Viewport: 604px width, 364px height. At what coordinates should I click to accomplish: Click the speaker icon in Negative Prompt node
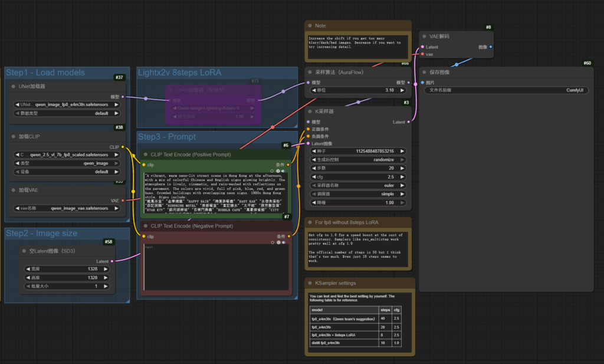coord(284,242)
